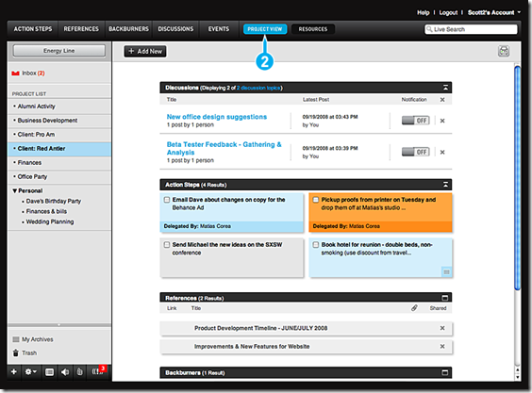Viewport: 532px width, 393px height.
Task: Toggle the Backburners section panel
Action: pyautogui.click(x=445, y=372)
